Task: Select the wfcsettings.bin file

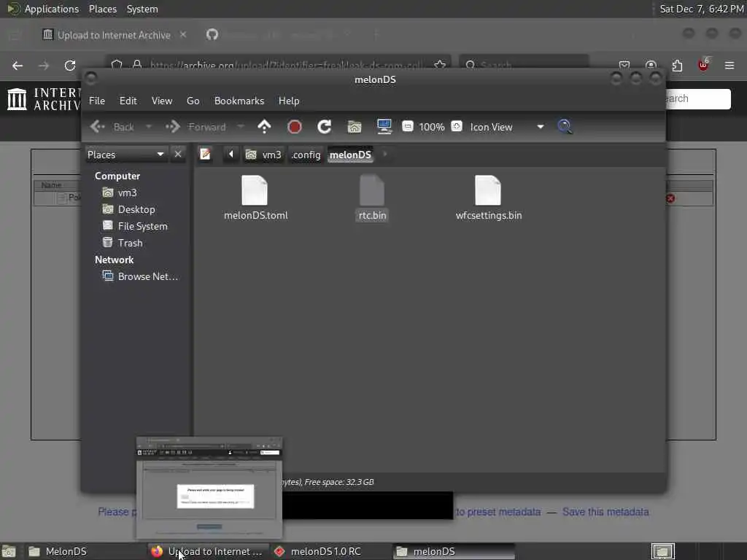Action: coord(488,198)
